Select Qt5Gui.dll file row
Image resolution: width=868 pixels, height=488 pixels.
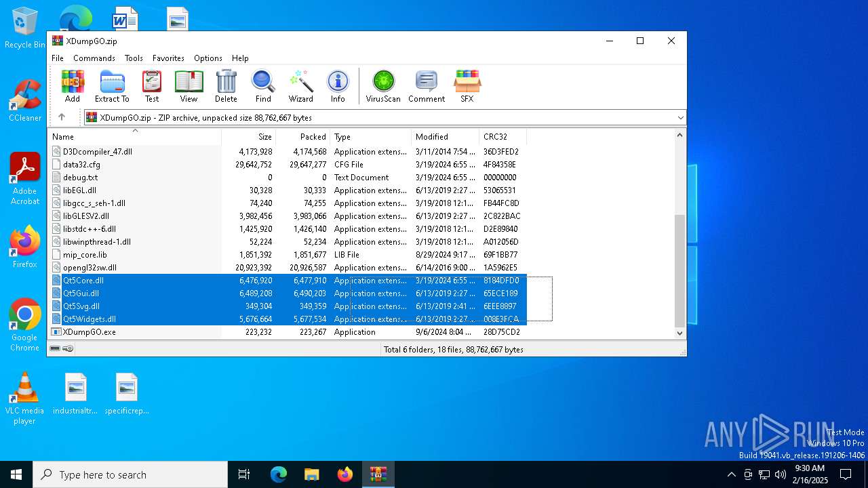(288, 293)
